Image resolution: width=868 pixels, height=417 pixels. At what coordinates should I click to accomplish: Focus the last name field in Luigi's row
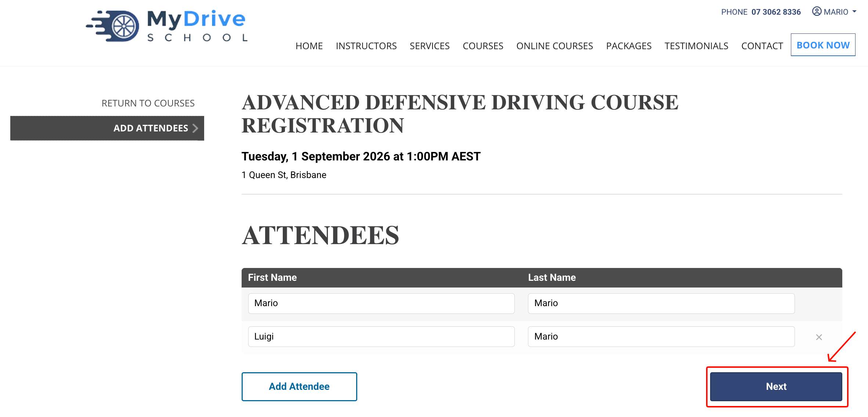click(x=661, y=337)
